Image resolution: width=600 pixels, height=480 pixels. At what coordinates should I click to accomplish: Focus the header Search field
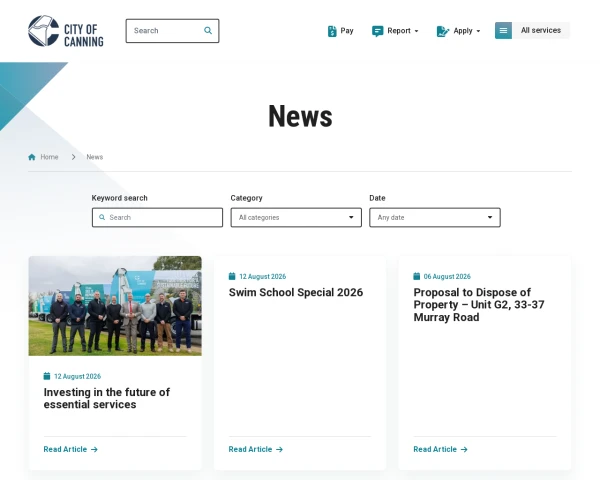(x=172, y=31)
